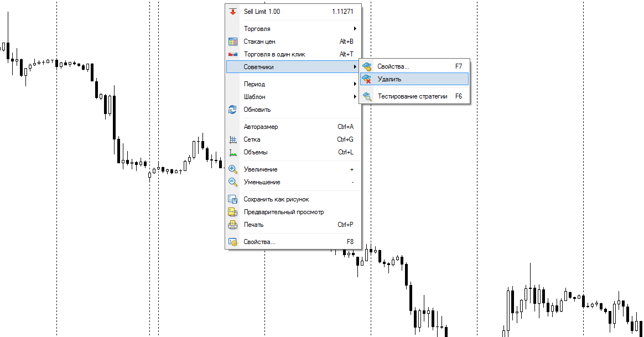Viewport: 644px width, 337px height.
Task: Open Тестирование стратегии from the submenu
Action: pos(412,96)
